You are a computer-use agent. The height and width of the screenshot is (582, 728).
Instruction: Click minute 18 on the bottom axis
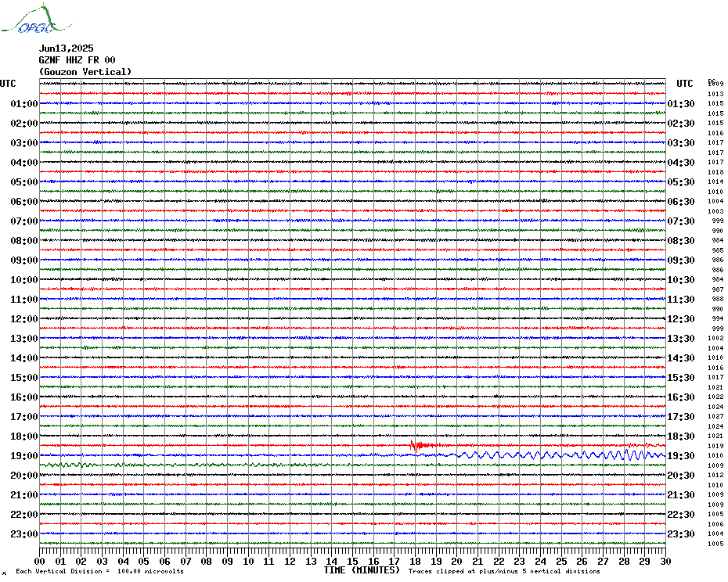(415, 561)
